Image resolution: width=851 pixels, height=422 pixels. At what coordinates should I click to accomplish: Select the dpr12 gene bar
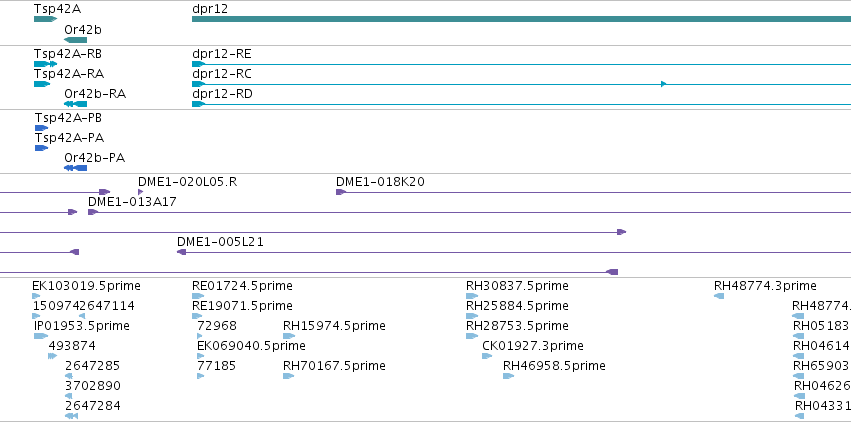(522, 19)
